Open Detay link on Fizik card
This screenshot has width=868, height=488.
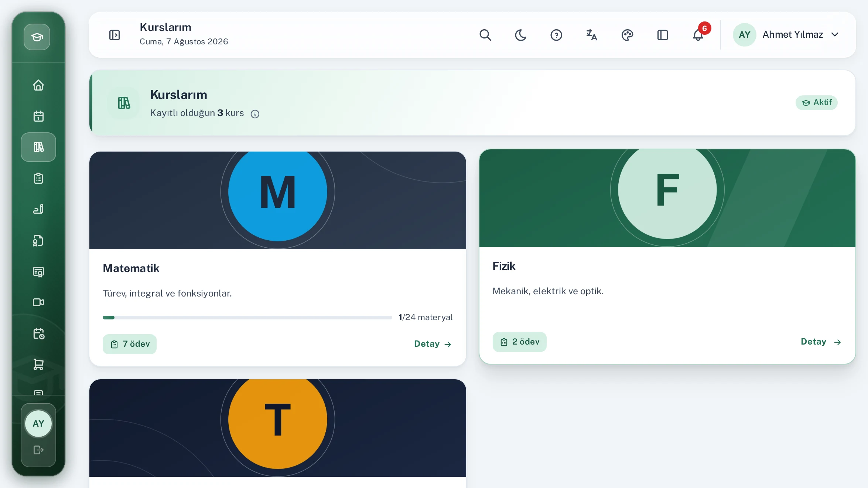point(821,342)
